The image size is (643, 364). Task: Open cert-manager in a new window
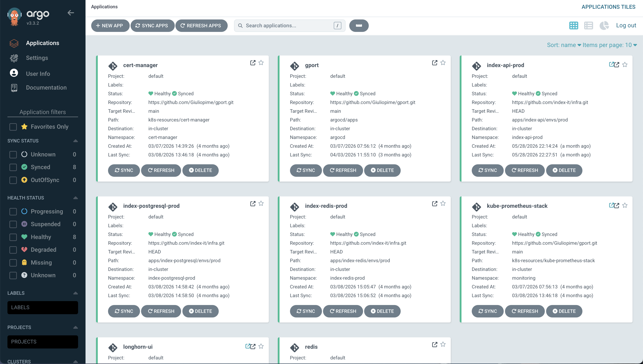click(x=253, y=63)
